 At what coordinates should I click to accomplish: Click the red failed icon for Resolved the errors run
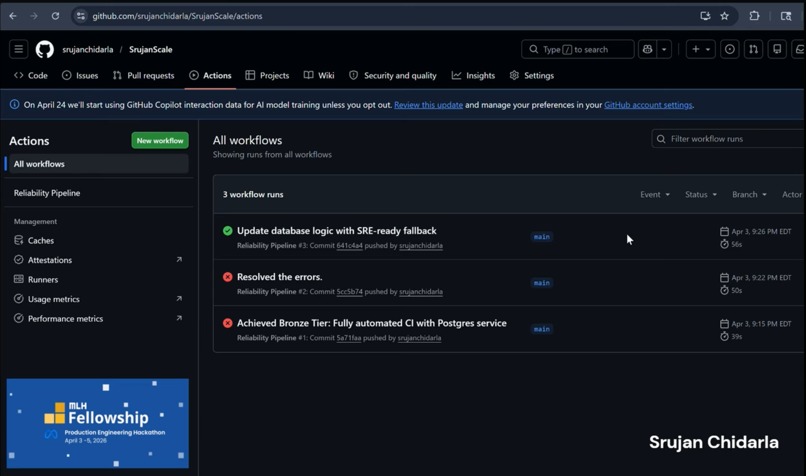(x=228, y=277)
